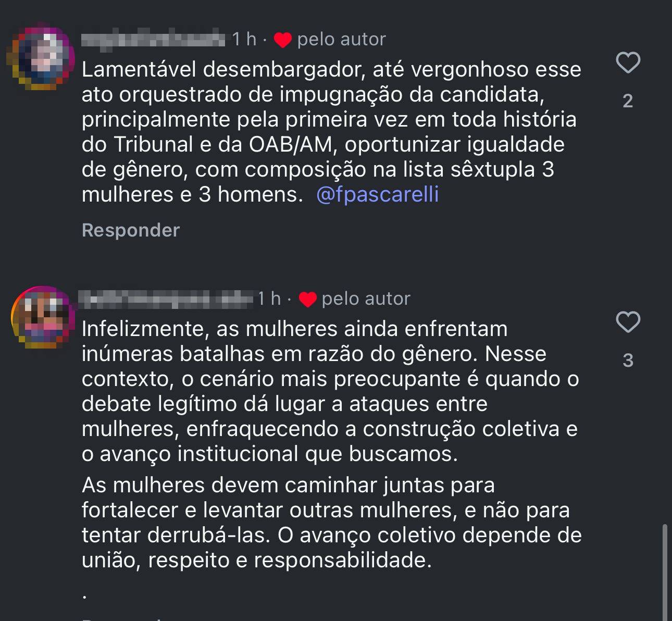Like the comment starting with "Infelizmente, as mulheres"
672x621 pixels.
628,322
